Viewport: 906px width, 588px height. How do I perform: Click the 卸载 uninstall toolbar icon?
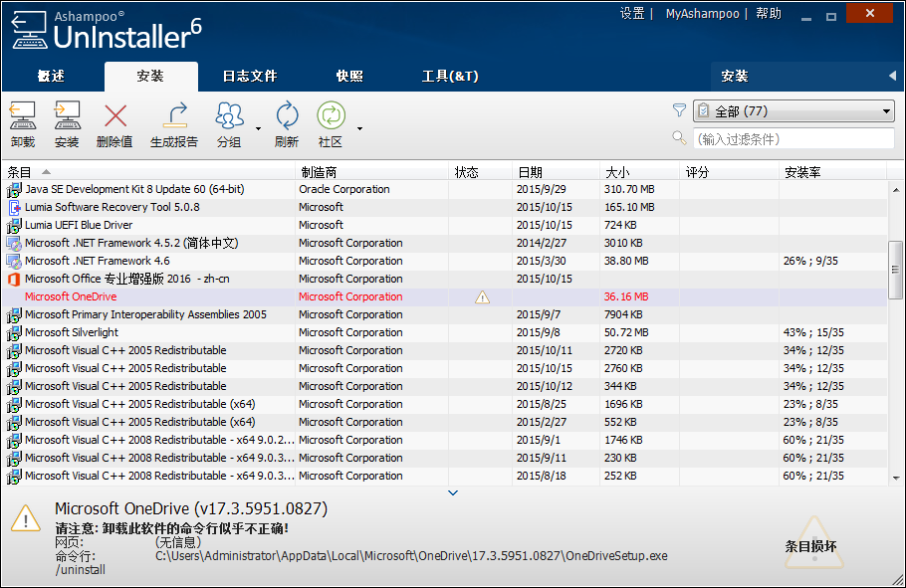pos(22,117)
